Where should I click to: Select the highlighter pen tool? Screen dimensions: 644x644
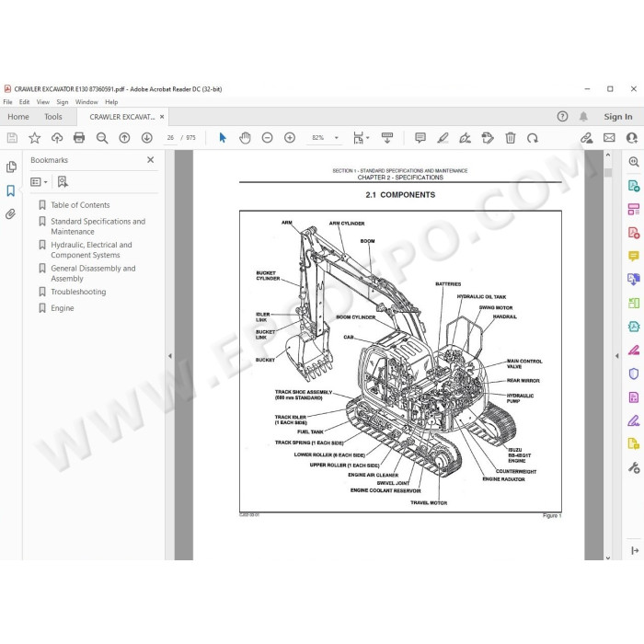443,138
